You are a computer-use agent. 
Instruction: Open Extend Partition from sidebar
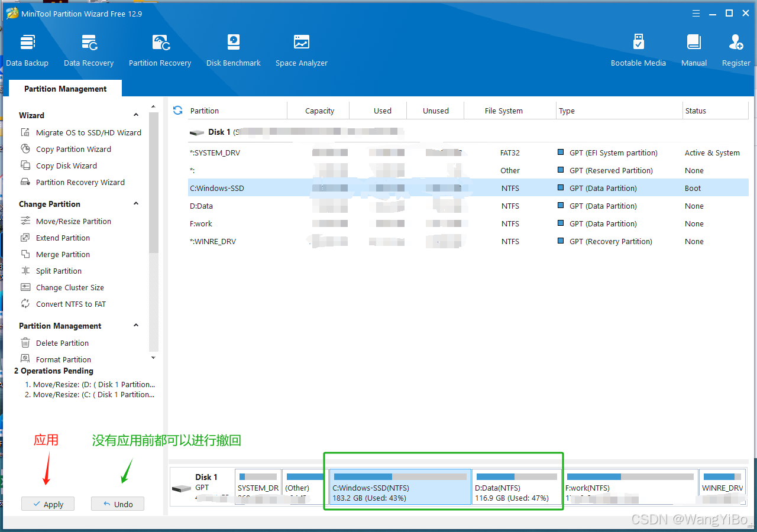point(63,238)
